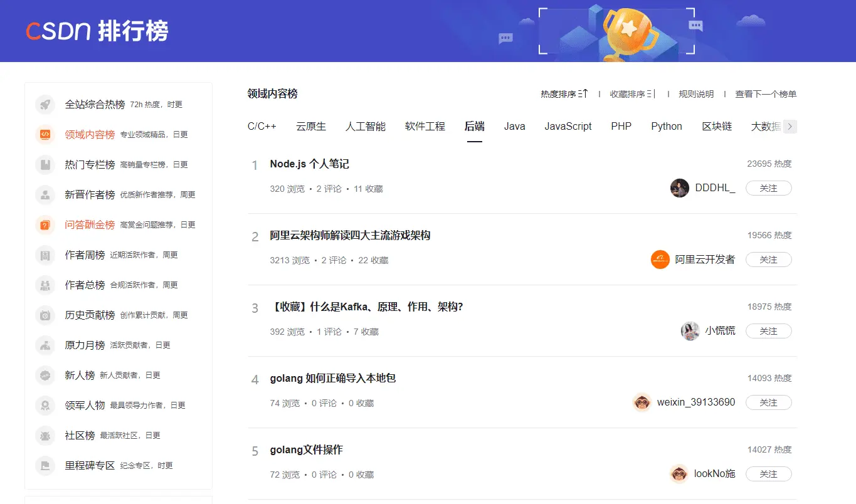The image size is (856, 504).
Task: Follow weixin_39133690 with 关注 button
Action: point(769,402)
